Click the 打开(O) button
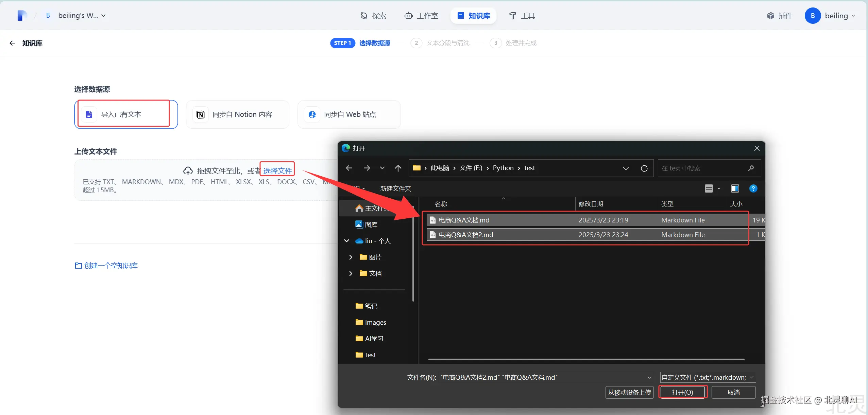 [682, 392]
